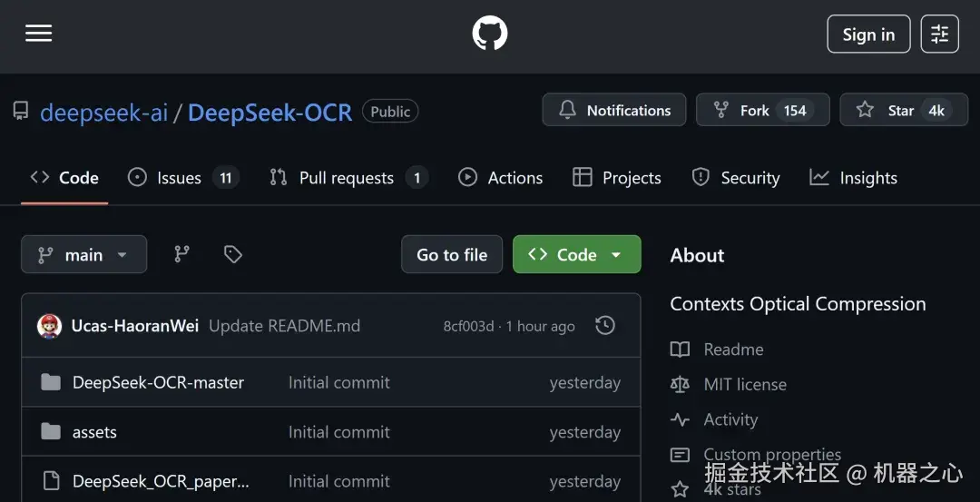Enable repository Notifications

pyautogui.click(x=613, y=110)
